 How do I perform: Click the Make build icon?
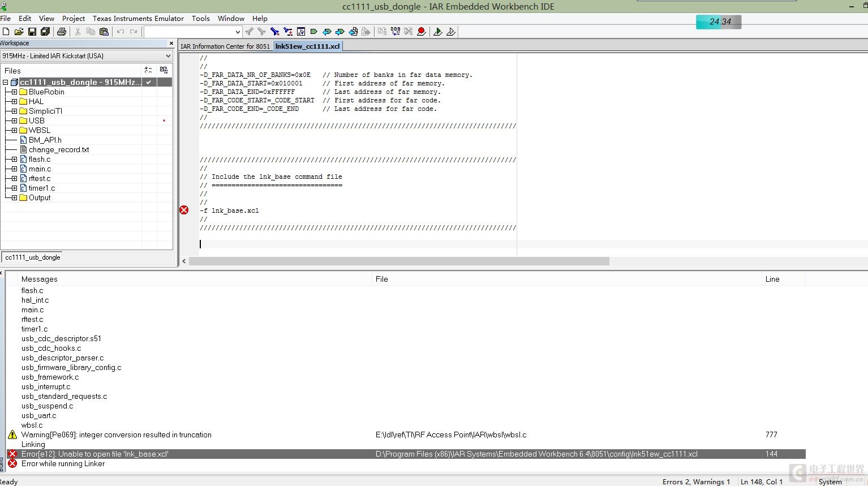395,32
